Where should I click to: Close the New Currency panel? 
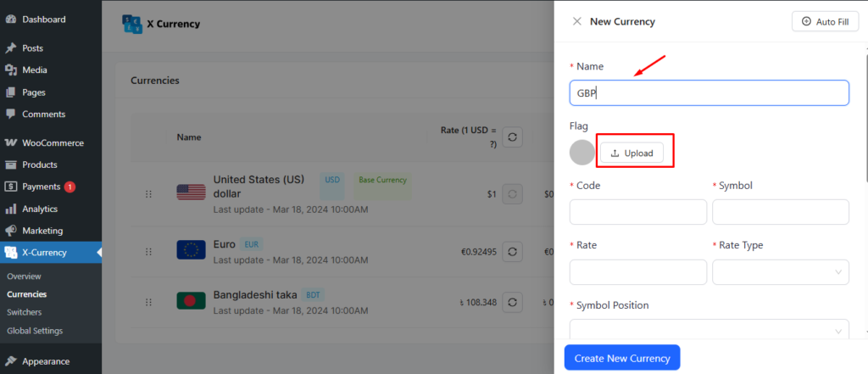[x=576, y=21]
